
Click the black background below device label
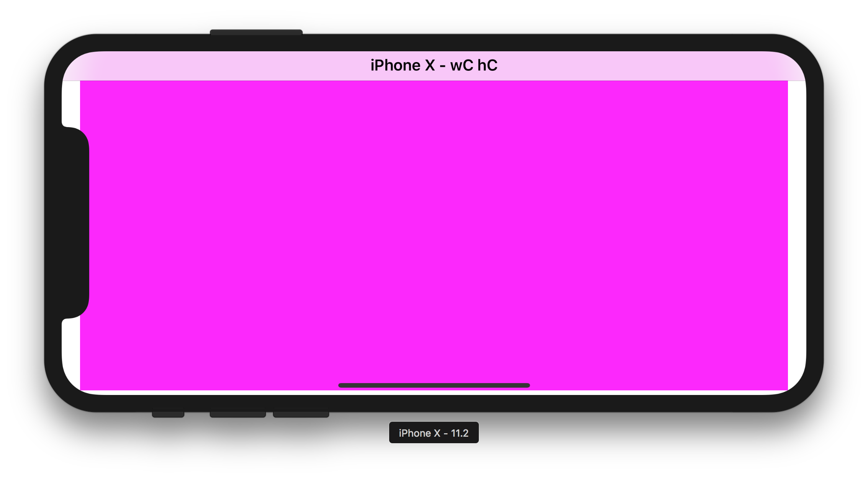click(434, 465)
